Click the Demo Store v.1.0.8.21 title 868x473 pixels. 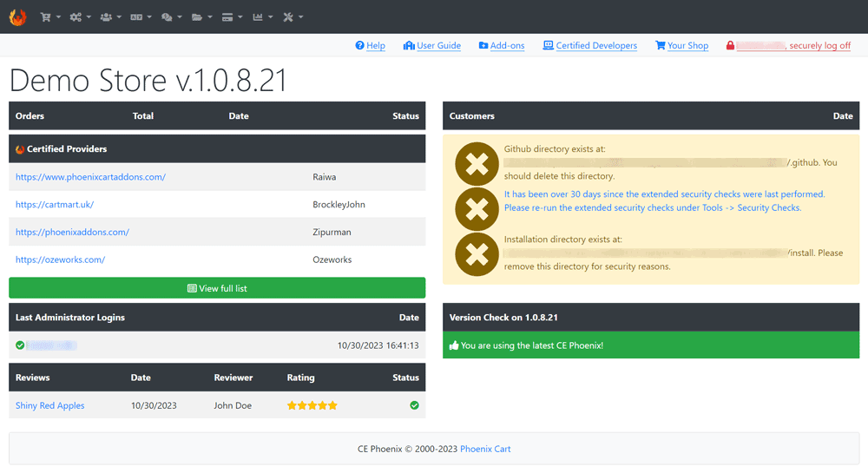tap(148, 80)
